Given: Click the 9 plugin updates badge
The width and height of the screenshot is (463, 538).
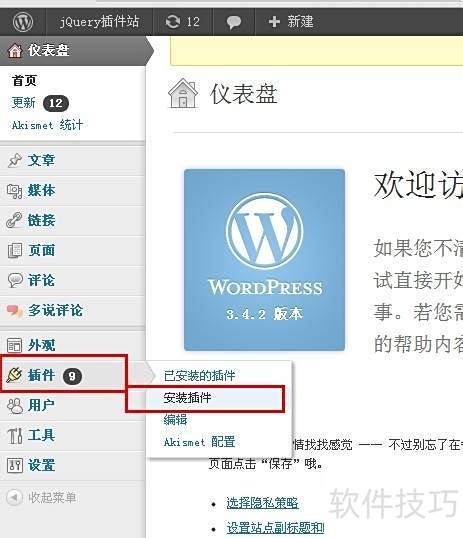Looking at the screenshot, I should [x=72, y=376].
